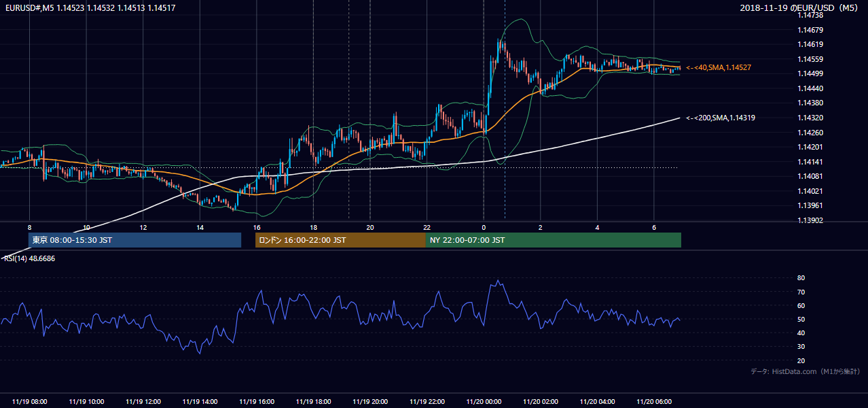Click price axis value 1.14619

point(810,44)
